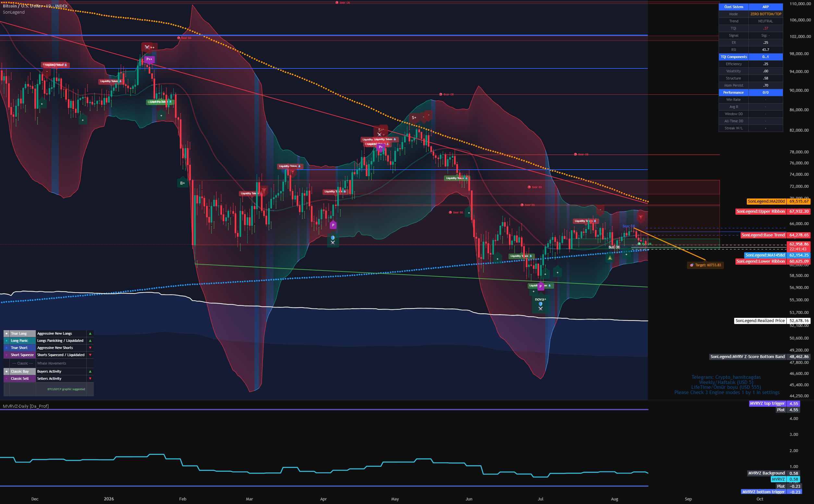Image resolution: width=814 pixels, height=504 pixels.
Task: Click the 62,958.86 current price label
Action: point(799,244)
